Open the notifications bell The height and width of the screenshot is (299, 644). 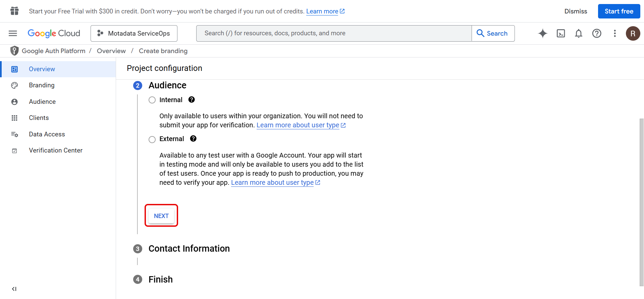(578, 33)
